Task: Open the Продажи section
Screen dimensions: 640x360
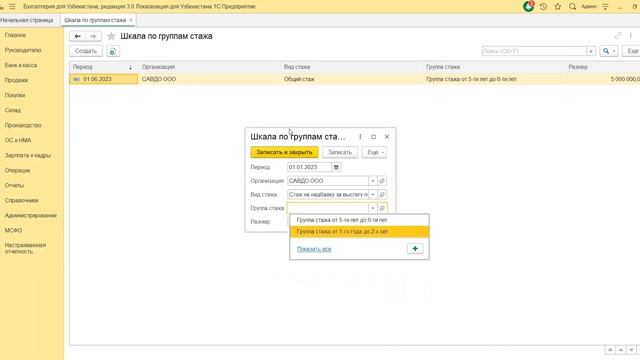Action: (16, 80)
